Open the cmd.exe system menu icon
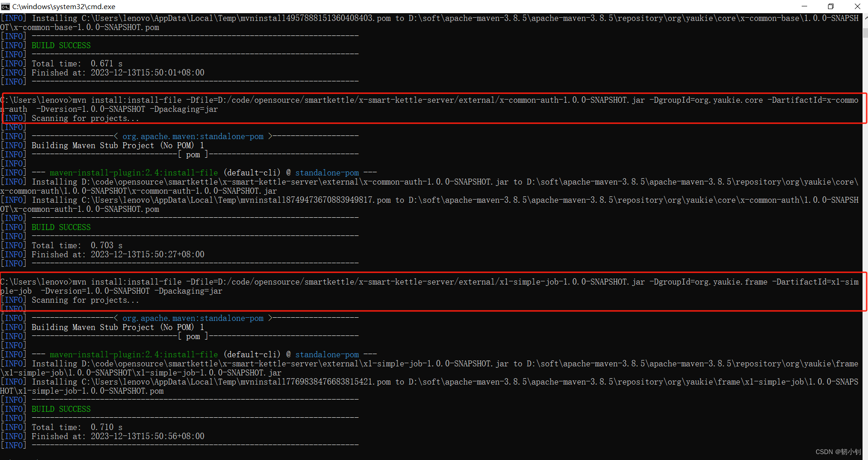 pos(5,6)
